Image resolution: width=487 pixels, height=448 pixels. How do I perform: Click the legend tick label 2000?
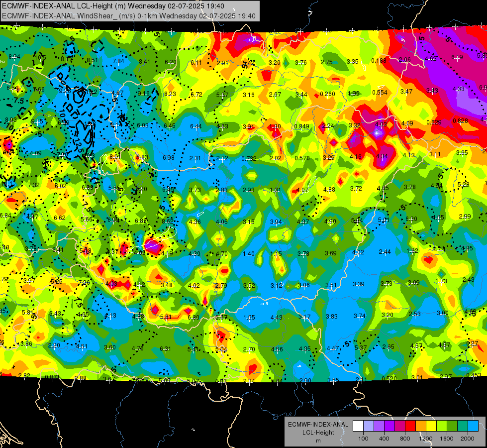(x=468, y=439)
